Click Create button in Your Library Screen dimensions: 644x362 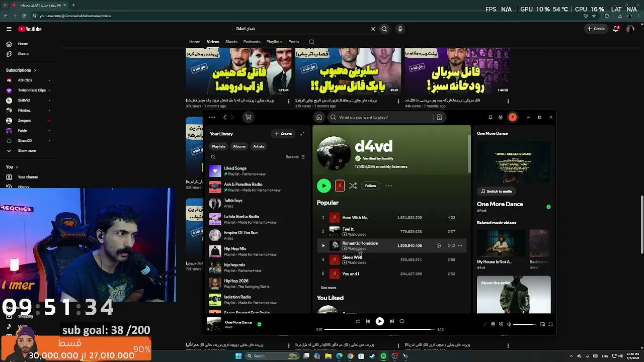[x=283, y=134]
